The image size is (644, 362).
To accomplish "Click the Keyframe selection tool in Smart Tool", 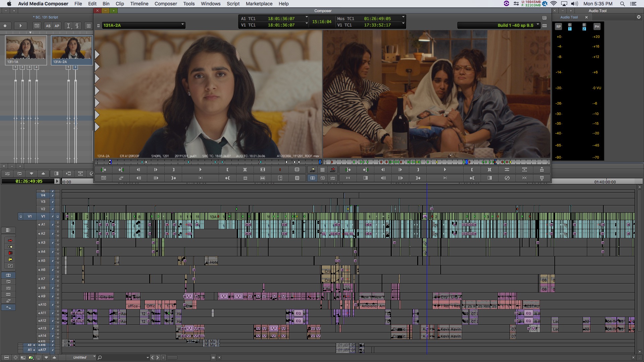I will click(x=10, y=266).
